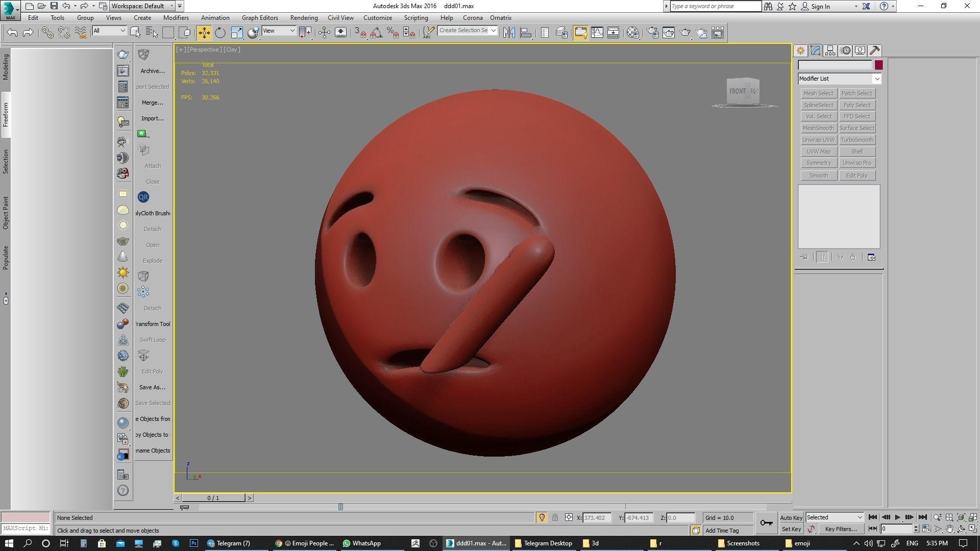Open the Schematic View
980x551 pixels.
(x=614, y=33)
